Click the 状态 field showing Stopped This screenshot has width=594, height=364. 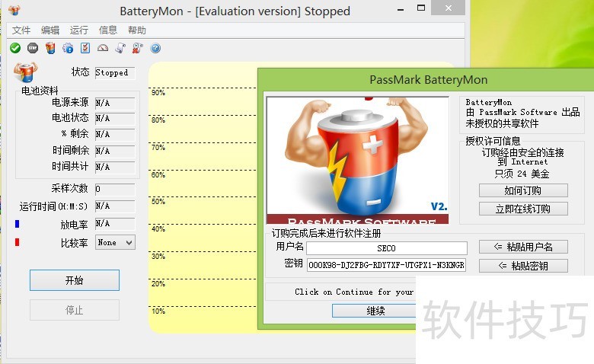click(115, 73)
